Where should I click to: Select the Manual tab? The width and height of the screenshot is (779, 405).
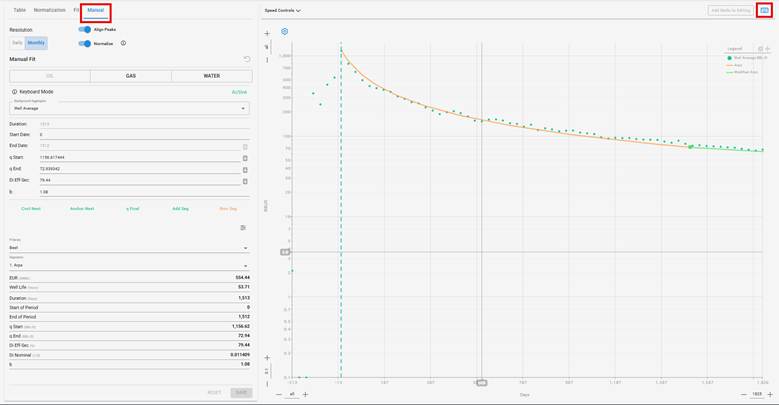[95, 10]
